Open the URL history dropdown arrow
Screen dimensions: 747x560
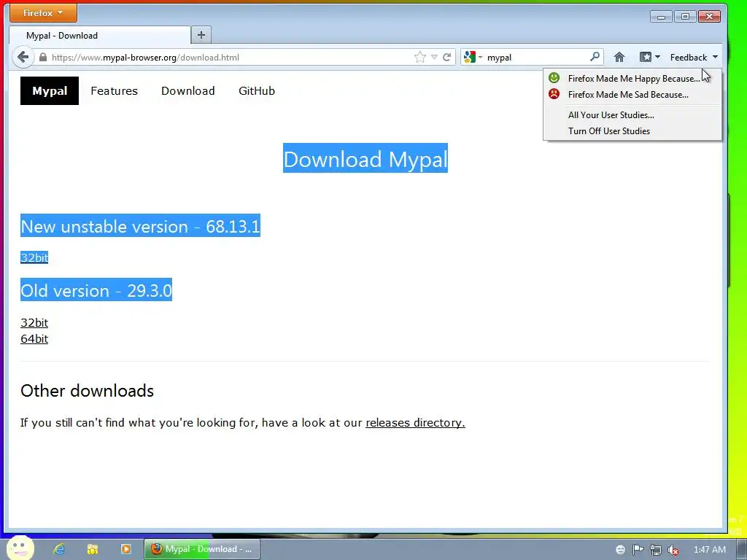coord(434,57)
